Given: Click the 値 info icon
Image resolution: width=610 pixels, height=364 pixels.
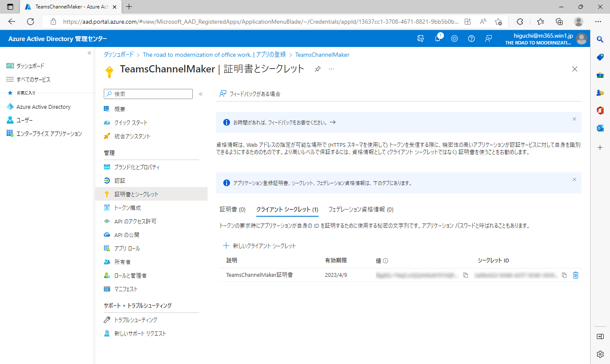Looking at the screenshot, I should [x=385, y=261].
